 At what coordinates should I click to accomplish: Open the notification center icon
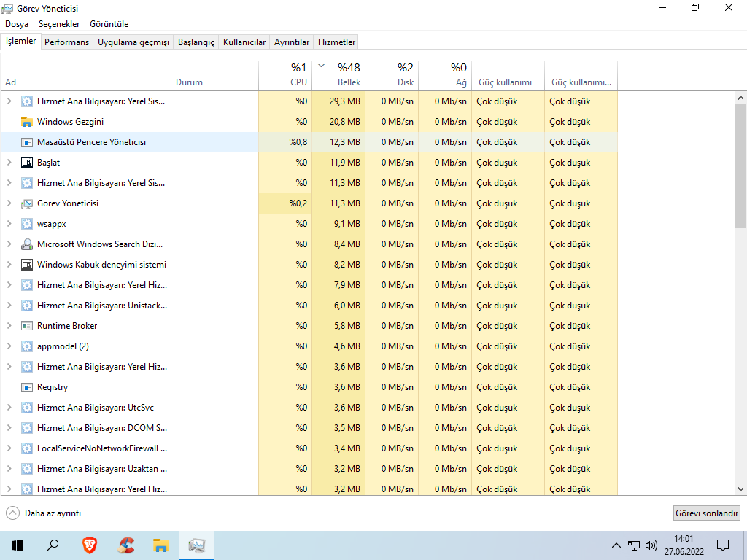(x=723, y=545)
